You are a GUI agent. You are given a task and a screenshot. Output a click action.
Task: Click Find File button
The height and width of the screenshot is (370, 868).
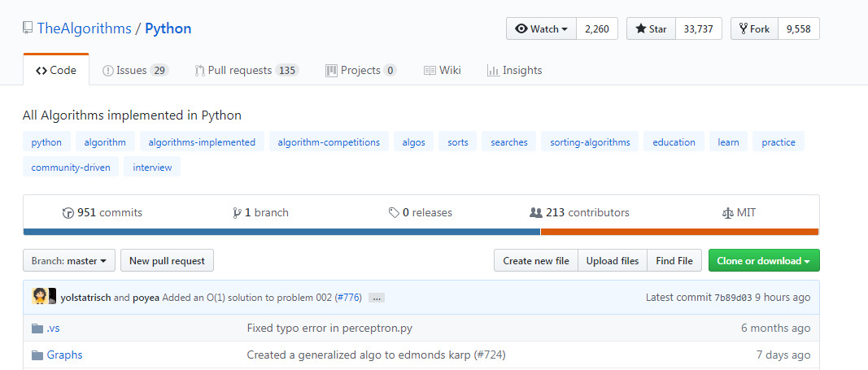click(x=674, y=260)
